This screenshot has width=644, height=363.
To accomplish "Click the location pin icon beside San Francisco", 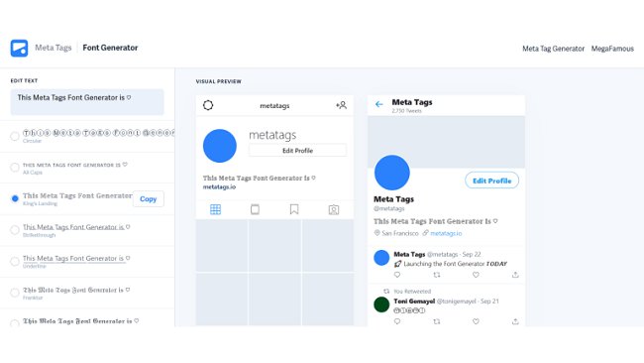I will pyautogui.click(x=376, y=233).
